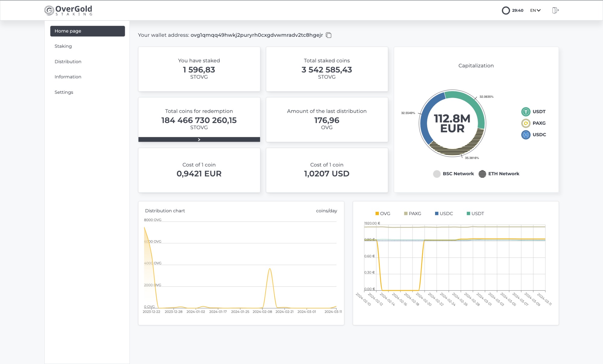Click the 2024-02-10 price chart date label
Image resolution: width=603 pixels, height=364 pixels.
click(363, 299)
